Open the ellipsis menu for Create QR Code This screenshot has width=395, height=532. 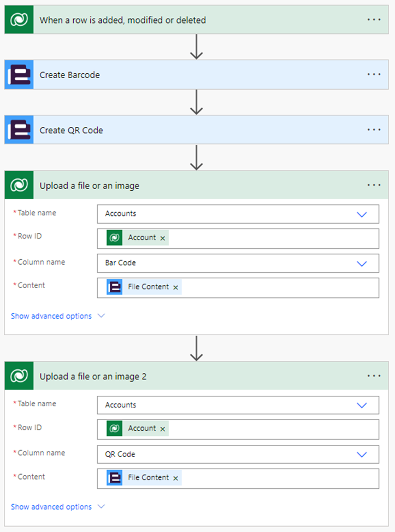374,130
